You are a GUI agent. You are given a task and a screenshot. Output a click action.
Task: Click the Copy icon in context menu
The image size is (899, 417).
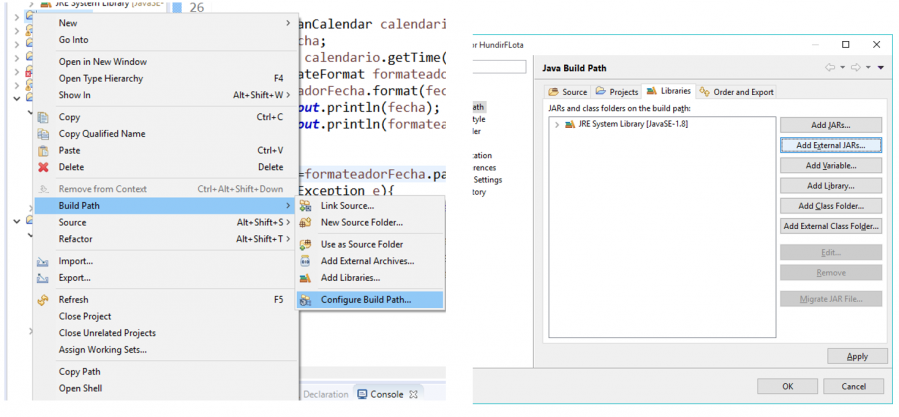pos(43,117)
